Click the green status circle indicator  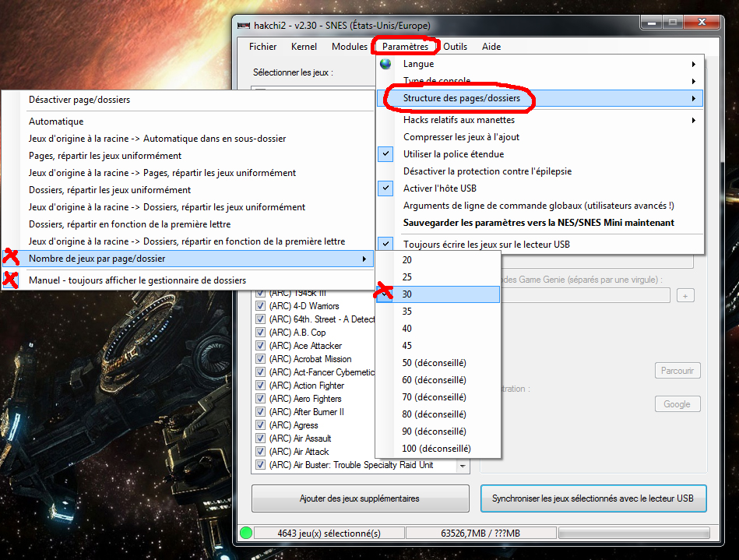click(x=245, y=534)
